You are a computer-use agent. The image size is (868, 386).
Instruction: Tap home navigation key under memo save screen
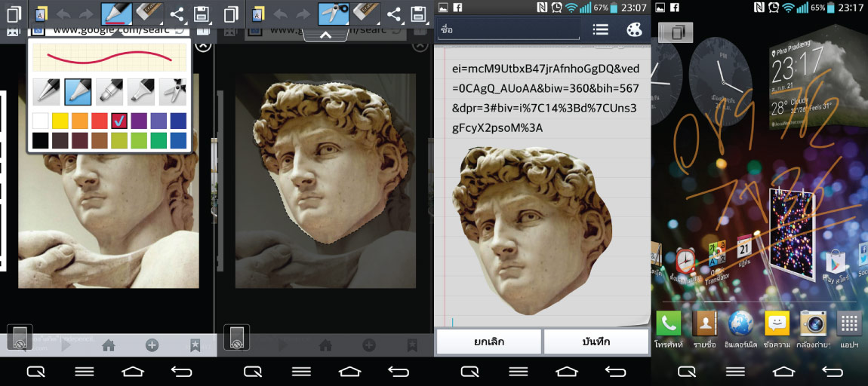click(x=566, y=371)
